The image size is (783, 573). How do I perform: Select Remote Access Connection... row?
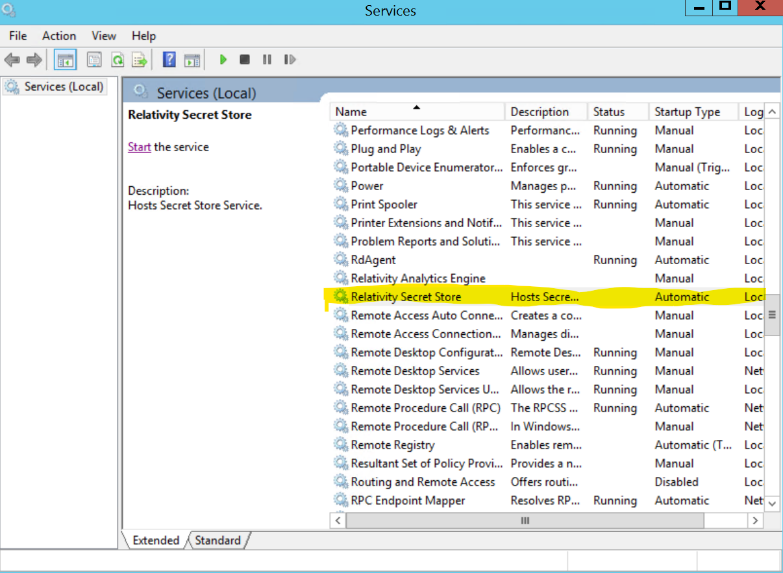(548, 334)
